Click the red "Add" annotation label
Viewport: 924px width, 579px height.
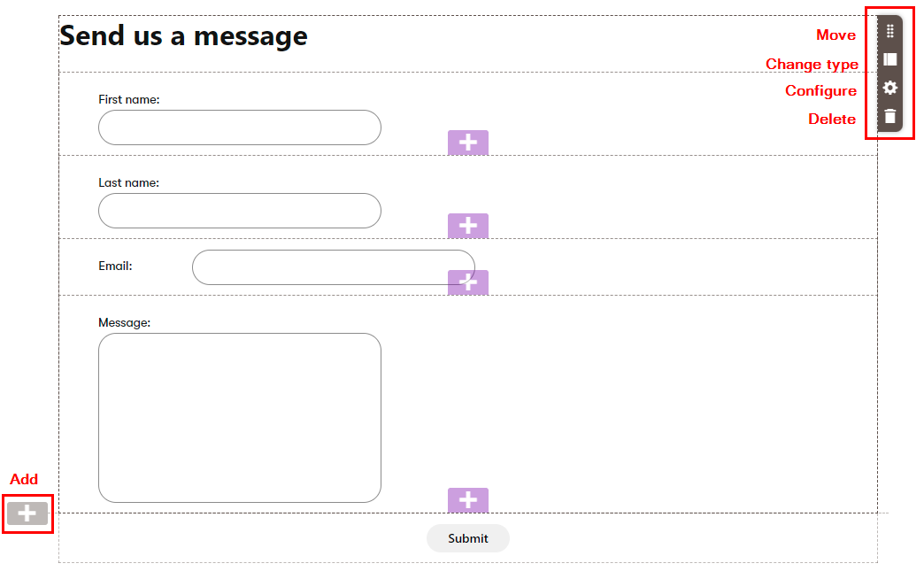[24, 479]
